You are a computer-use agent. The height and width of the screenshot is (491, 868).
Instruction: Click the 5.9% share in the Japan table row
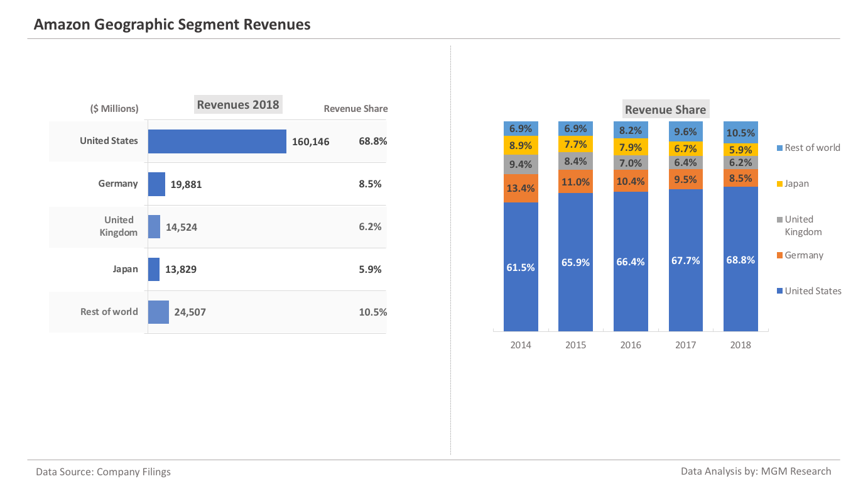371,270
